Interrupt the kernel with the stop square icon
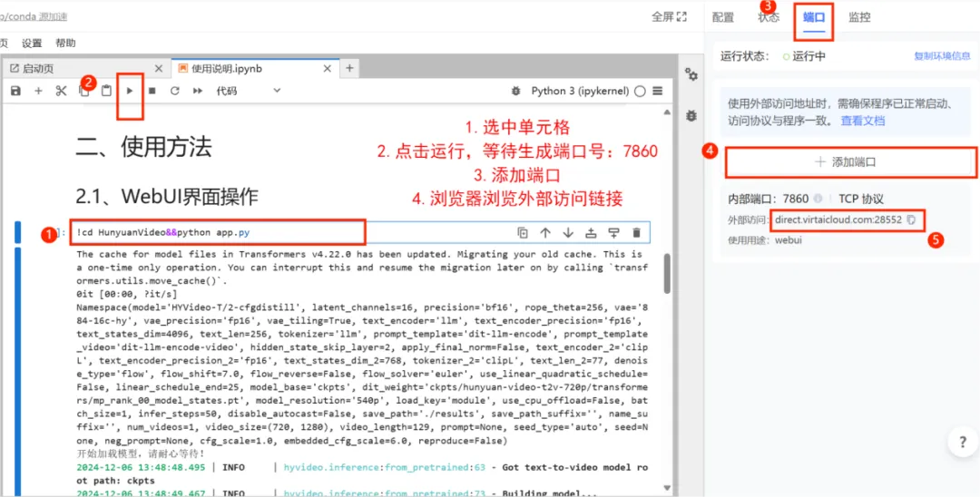 click(x=152, y=92)
